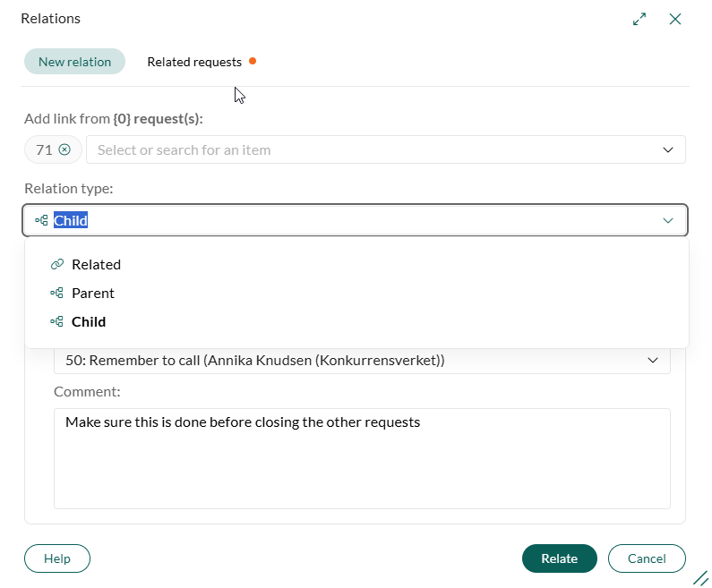712x588 pixels.
Task: Open the Related requests tab
Action: tap(194, 62)
